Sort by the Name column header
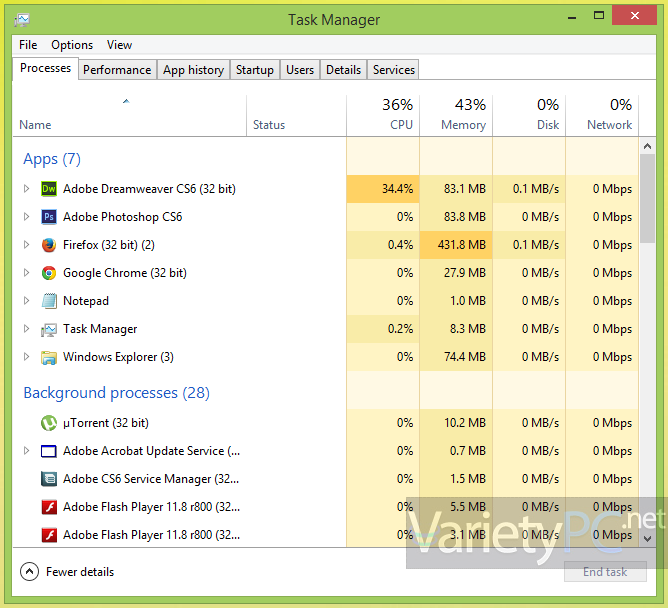 [x=130, y=115]
